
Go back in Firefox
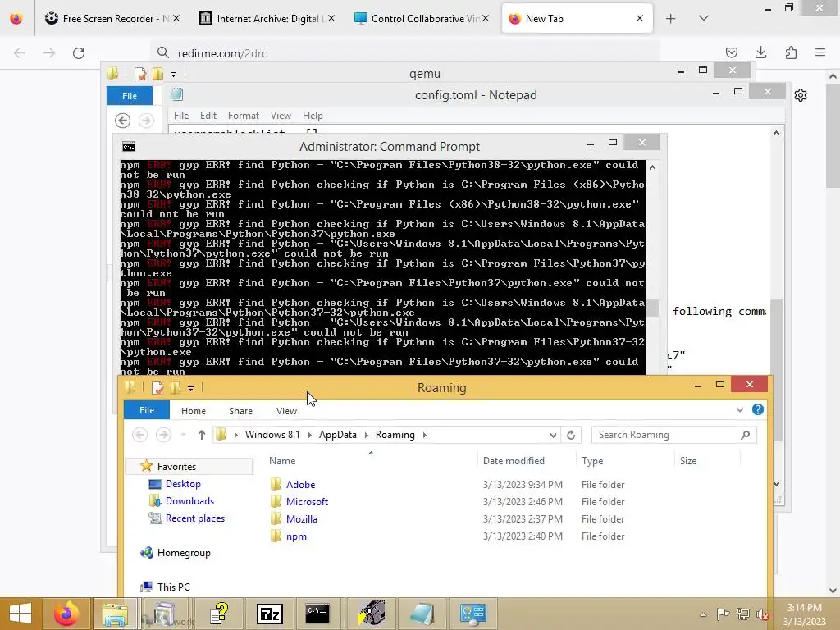20,53
